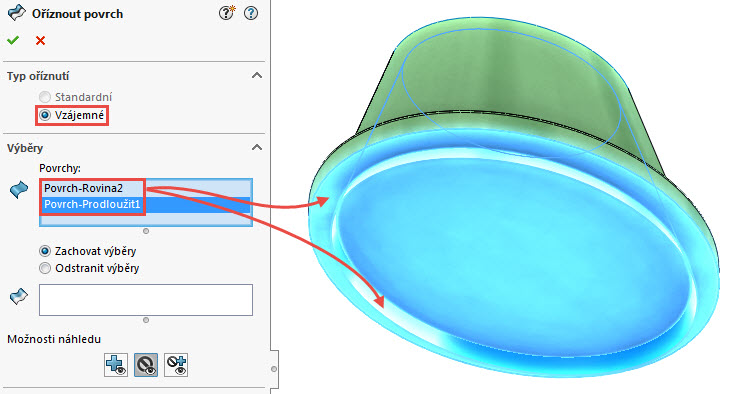Click the Oříznout povrch feature icon
This screenshot has height=394, width=750.
tap(17, 13)
